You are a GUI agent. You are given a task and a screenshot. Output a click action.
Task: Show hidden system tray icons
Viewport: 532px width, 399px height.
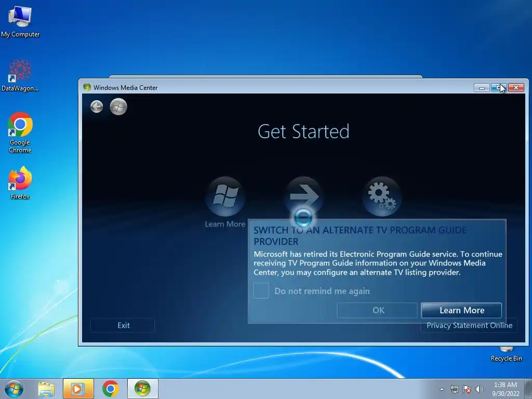[x=442, y=389]
